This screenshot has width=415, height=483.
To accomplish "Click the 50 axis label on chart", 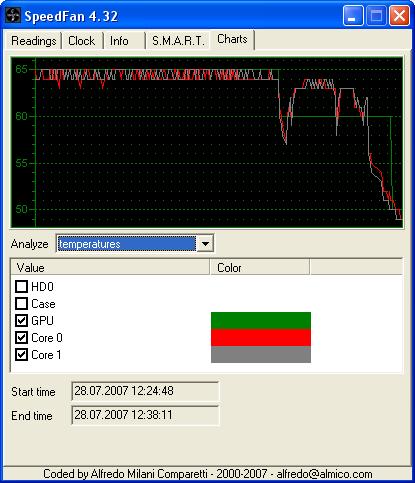I will (21, 209).
